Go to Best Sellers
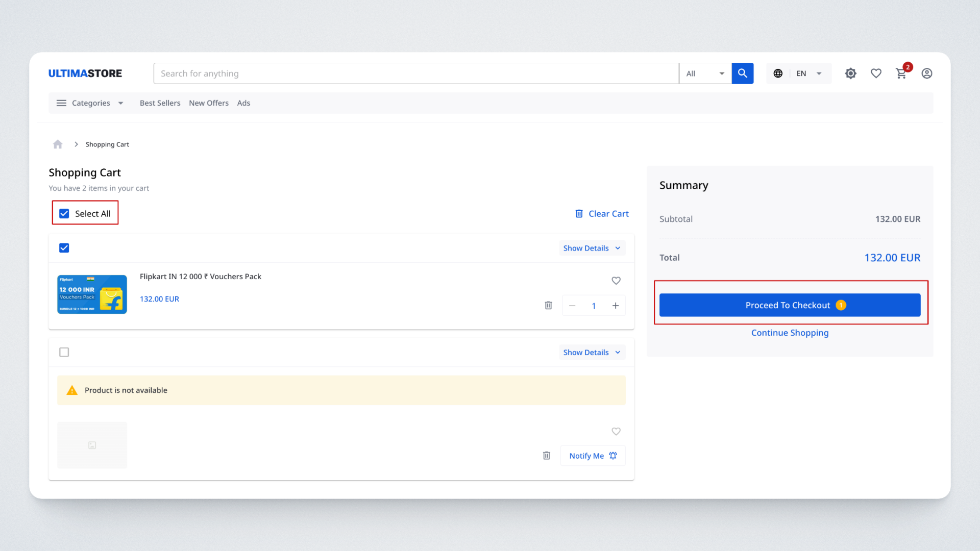 (x=160, y=103)
